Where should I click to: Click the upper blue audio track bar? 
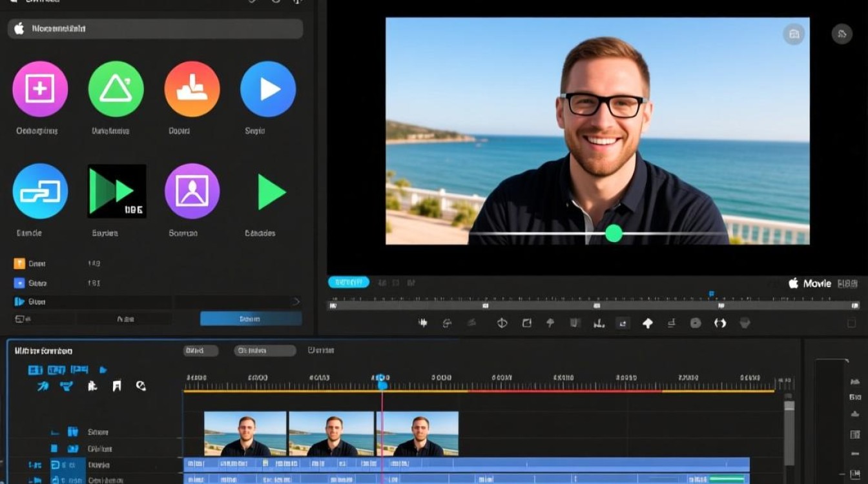[466, 463]
